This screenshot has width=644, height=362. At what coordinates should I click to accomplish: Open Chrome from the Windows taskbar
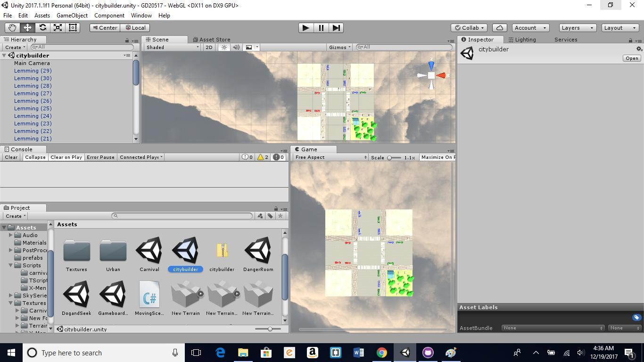382,353
